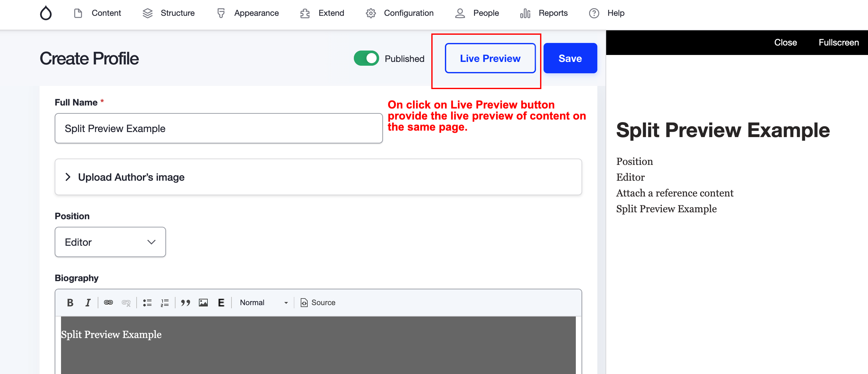Open the Position dropdown showing Editor
Image resolution: width=868 pixels, height=374 pixels.
click(110, 242)
